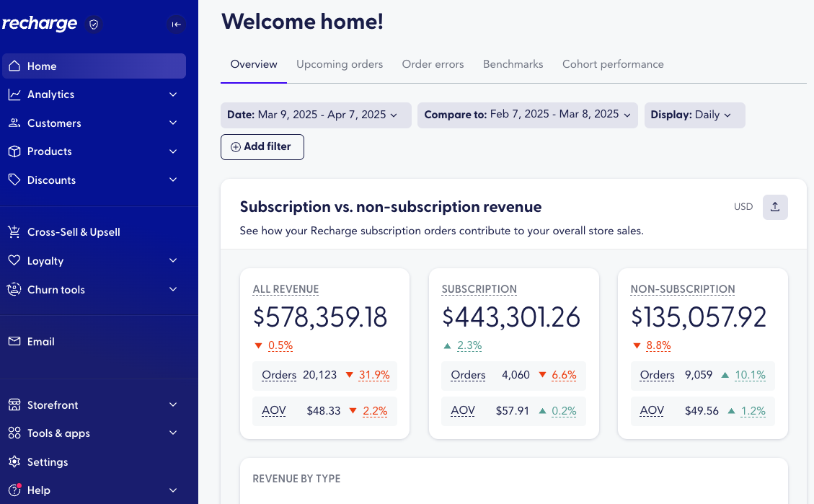
Task: Switch to the Order errors tab
Action: [x=433, y=64]
